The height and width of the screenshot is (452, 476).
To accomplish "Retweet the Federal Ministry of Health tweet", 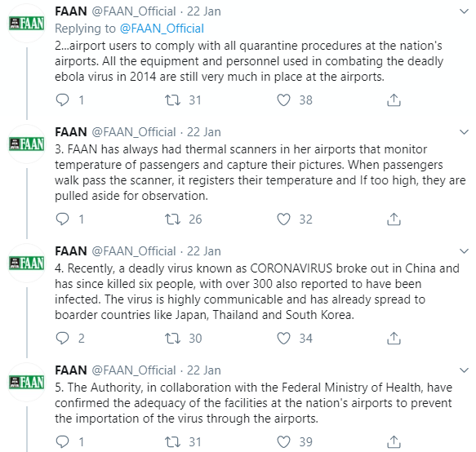I will point(172,442).
